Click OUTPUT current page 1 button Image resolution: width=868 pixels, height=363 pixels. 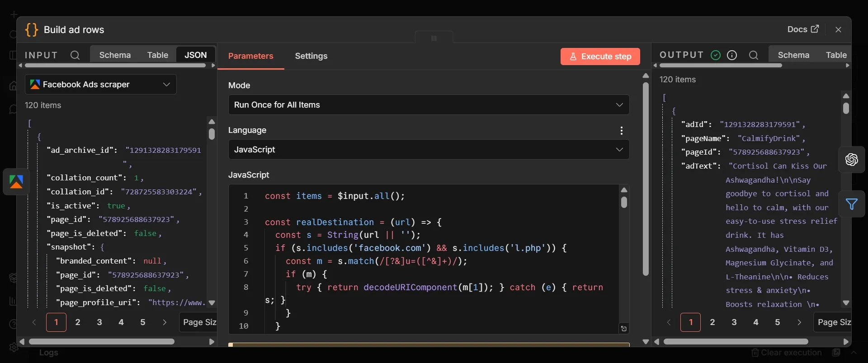691,322
